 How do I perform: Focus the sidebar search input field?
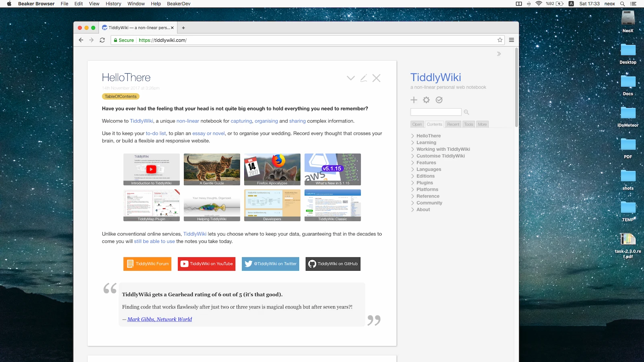point(436,112)
